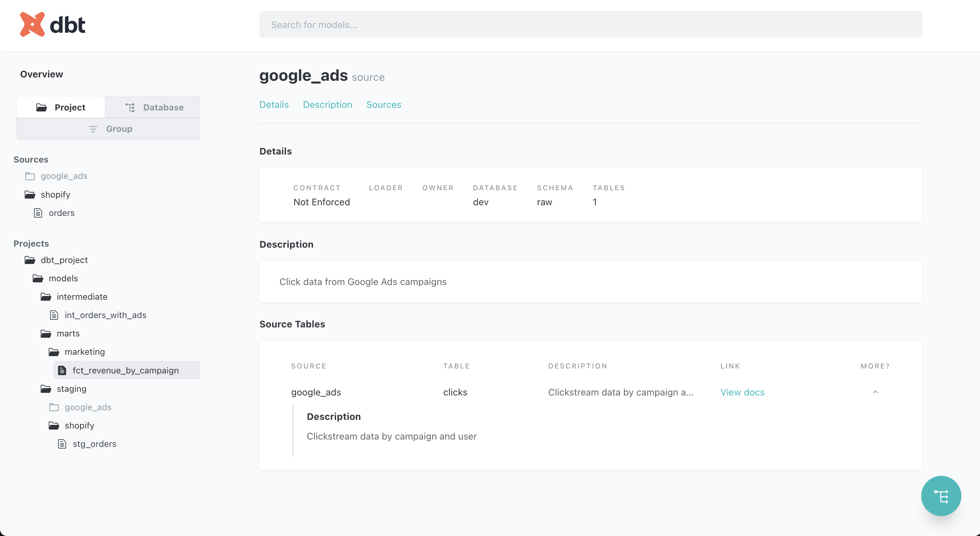Click the google_ads page title

(303, 76)
